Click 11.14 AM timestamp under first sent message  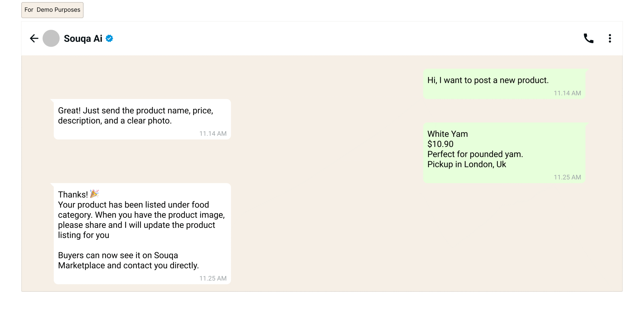click(567, 93)
